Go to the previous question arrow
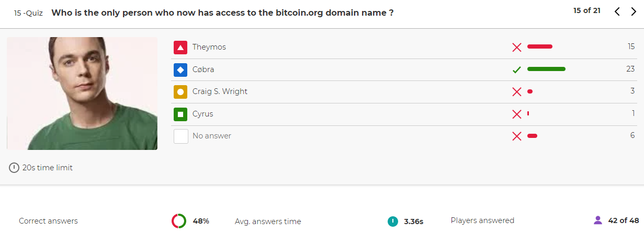The height and width of the screenshot is (233, 644). [x=617, y=11]
